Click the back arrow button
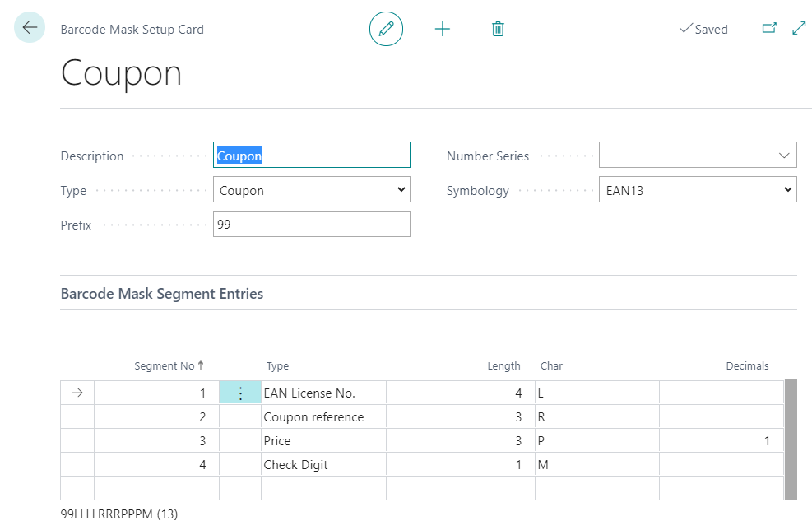The height and width of the screenshot is (530, 812). [x=30, y=28]
